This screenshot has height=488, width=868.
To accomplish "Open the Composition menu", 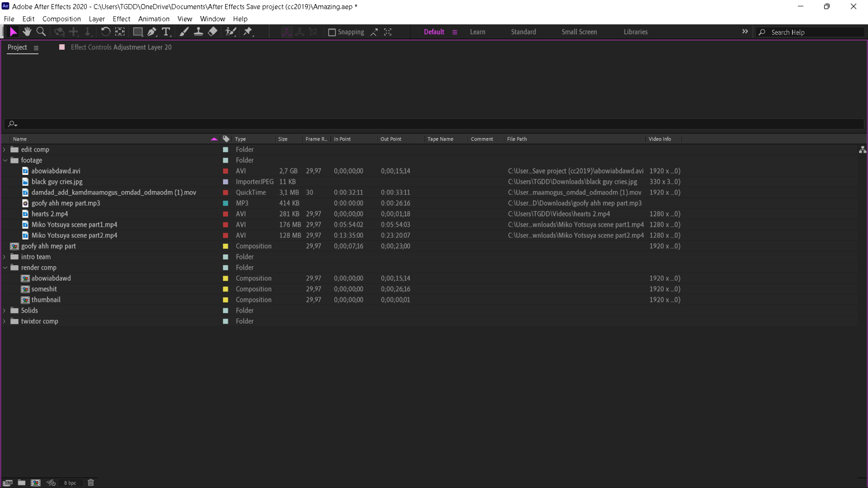I will (x=61, y=19).
